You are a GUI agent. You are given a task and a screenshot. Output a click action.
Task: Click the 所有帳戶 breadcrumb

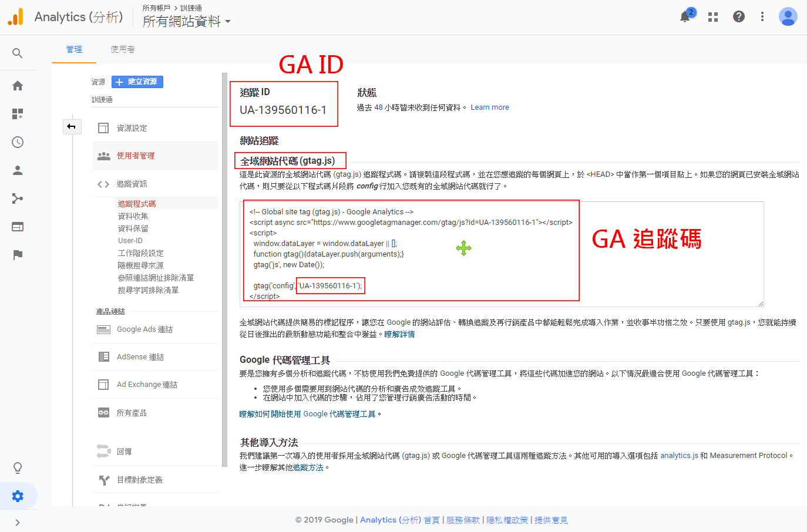tap(156, 8)
